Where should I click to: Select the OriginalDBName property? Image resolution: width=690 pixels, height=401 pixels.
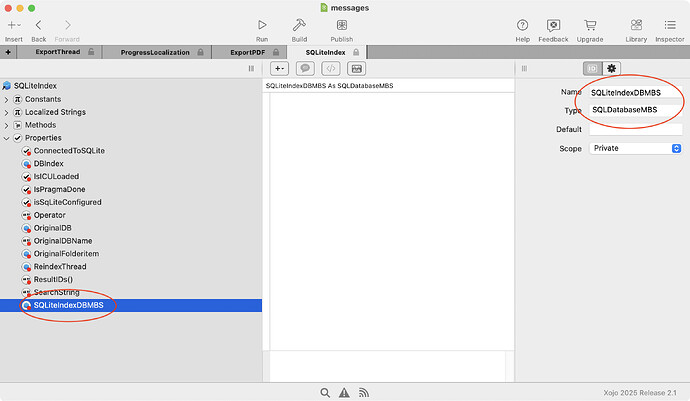click(131, 241)
